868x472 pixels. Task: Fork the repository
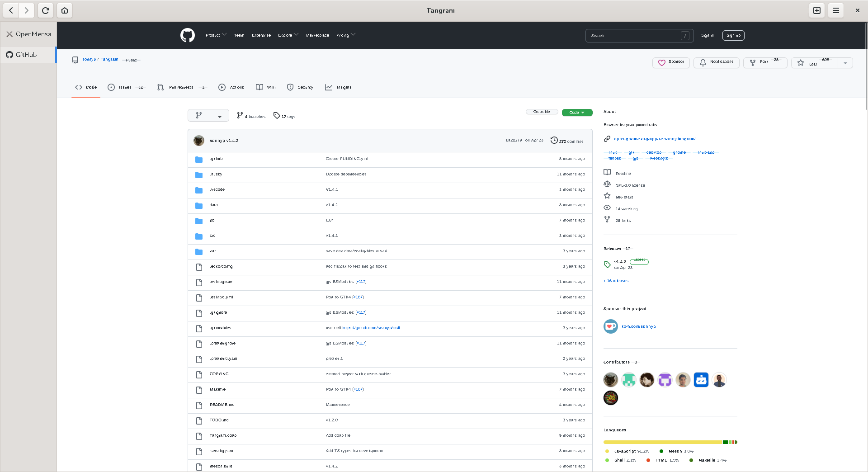[x=765, y=62]
